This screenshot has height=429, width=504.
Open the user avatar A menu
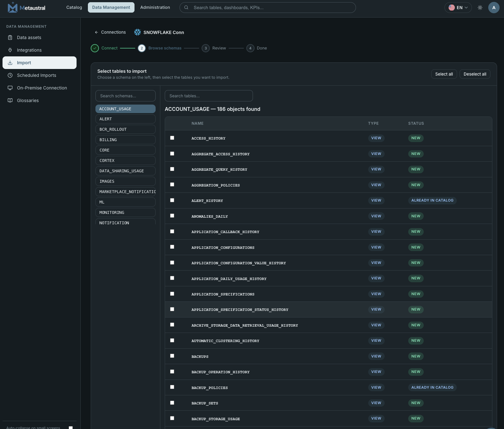click(x=494, y=8)
